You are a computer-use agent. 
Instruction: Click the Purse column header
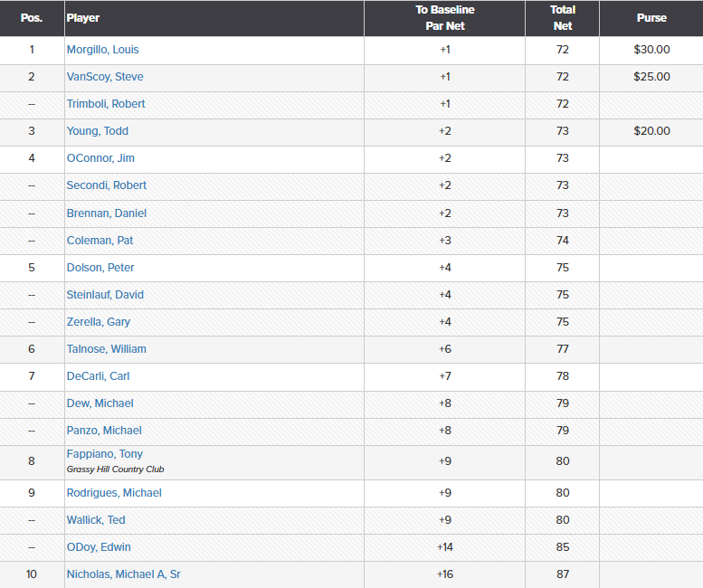click(x=651, y=18)
